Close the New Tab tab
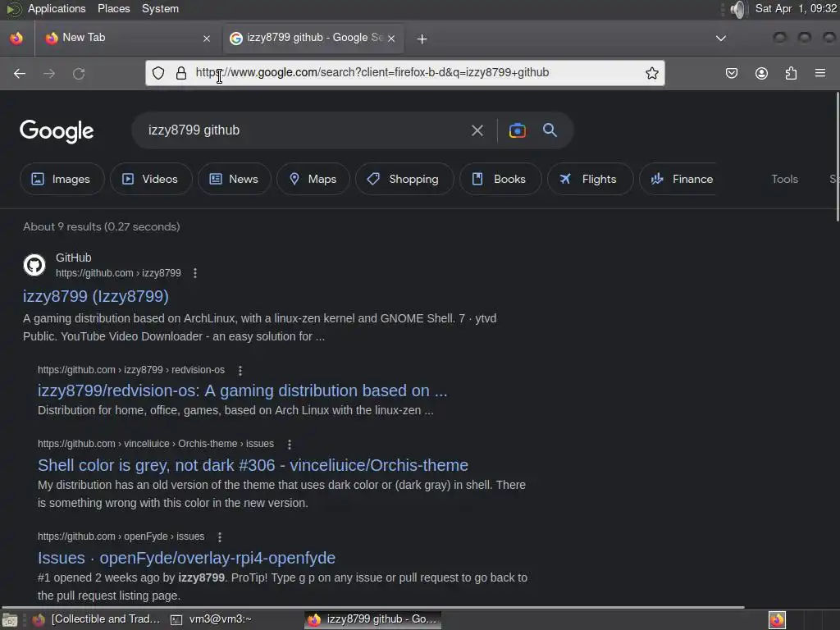The image size is (840, 630). point(207,38)
